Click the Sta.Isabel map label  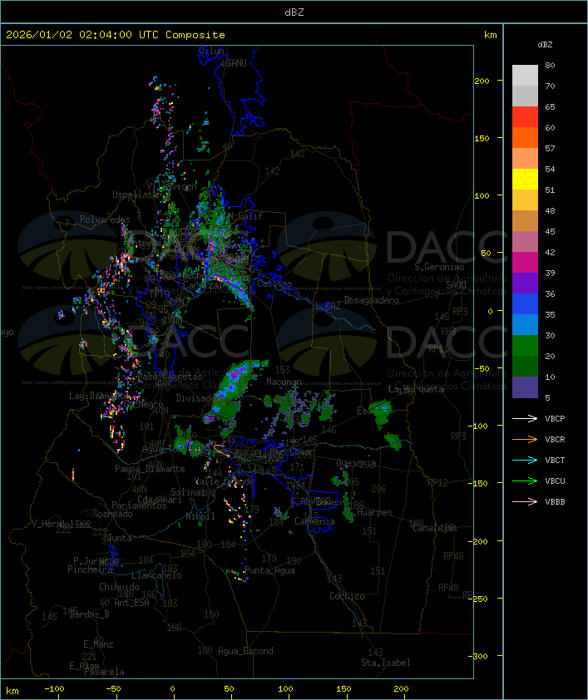coord(386,663)
